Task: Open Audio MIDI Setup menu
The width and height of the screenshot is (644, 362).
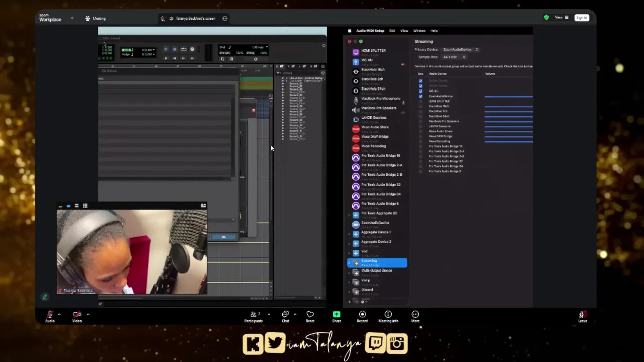Action: 370,31
